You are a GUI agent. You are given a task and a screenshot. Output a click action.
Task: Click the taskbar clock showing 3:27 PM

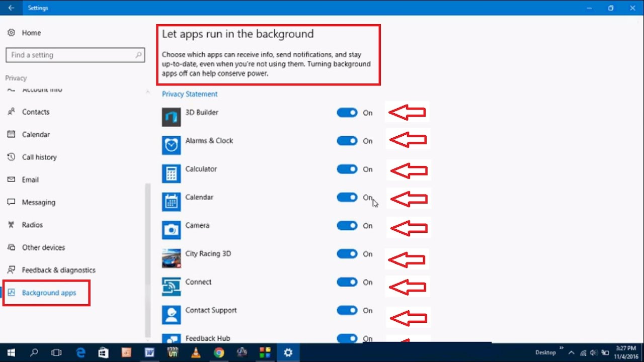click(x=626, y=352)
